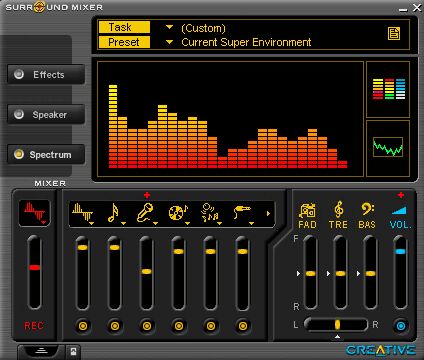This screenshot has width=424, height=360.
Task: Click the treble slider handle
Action: tap(340, 273)
